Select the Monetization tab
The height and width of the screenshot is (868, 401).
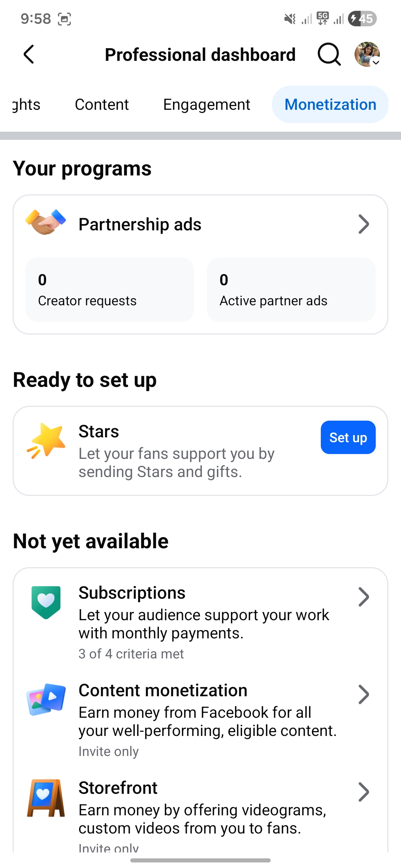(330, 105)
